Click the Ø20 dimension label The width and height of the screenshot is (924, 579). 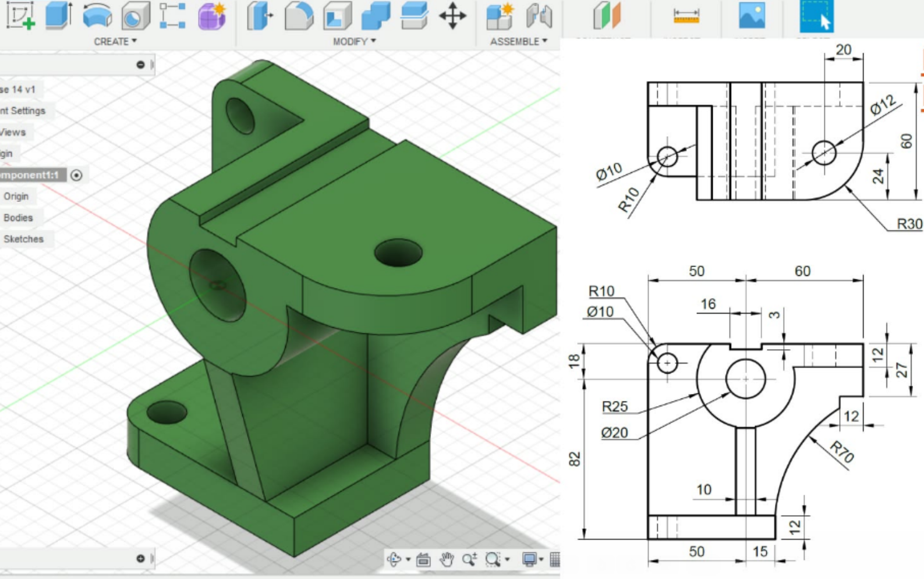[x=615, y=433]
